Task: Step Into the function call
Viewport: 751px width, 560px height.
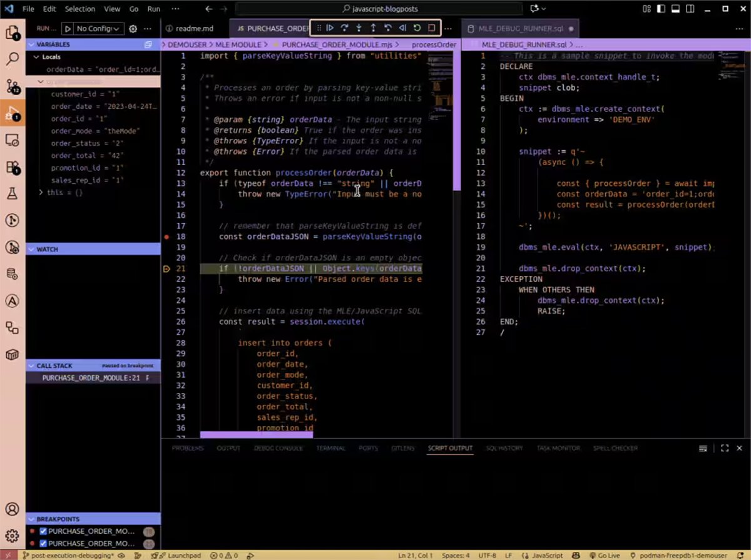Action: click(359, 28)
